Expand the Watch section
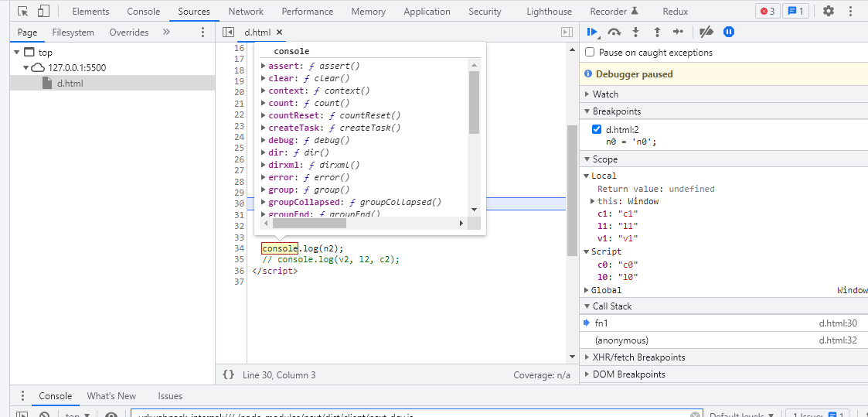The width and height of the screenshot is (868, 417). 587,94
